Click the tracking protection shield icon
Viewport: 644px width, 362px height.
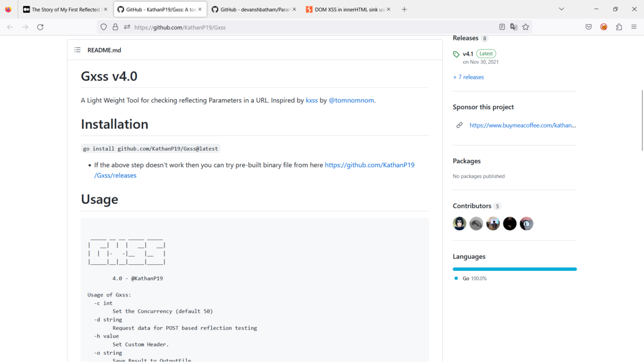(x=104, y=27)
